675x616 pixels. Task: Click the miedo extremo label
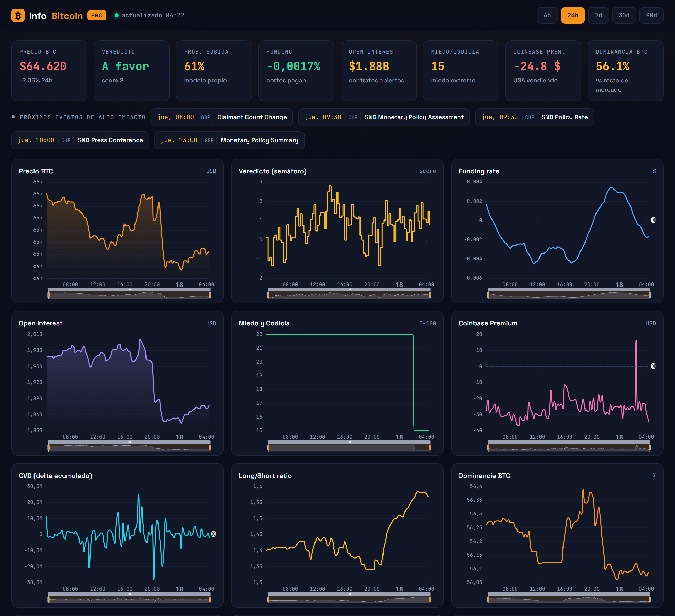coord(453,80)
